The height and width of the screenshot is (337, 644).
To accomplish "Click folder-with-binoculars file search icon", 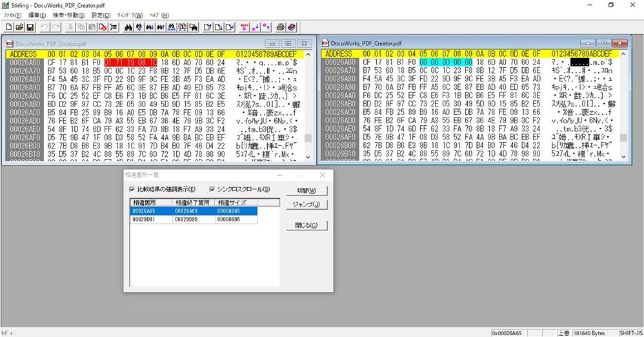I will [x=193, y=27].
